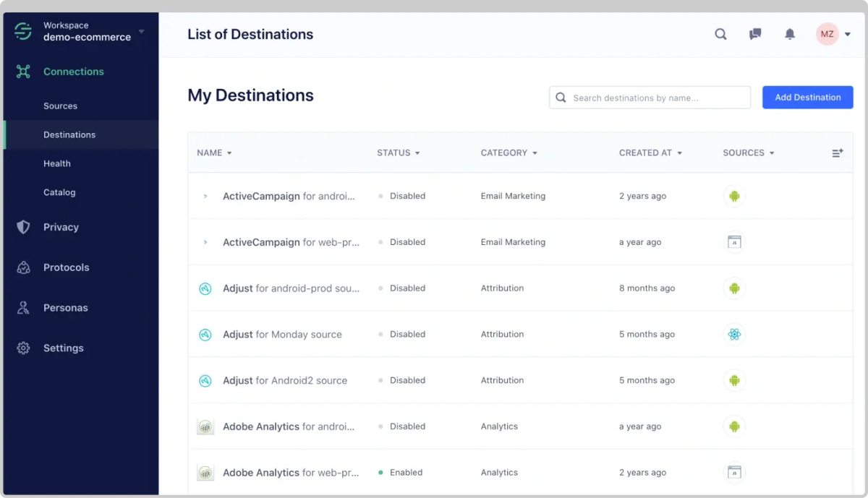Expand the ActiveCampaign for android row chevron
This screenshot has width=868, height=498.
click(x=205, y=196)
